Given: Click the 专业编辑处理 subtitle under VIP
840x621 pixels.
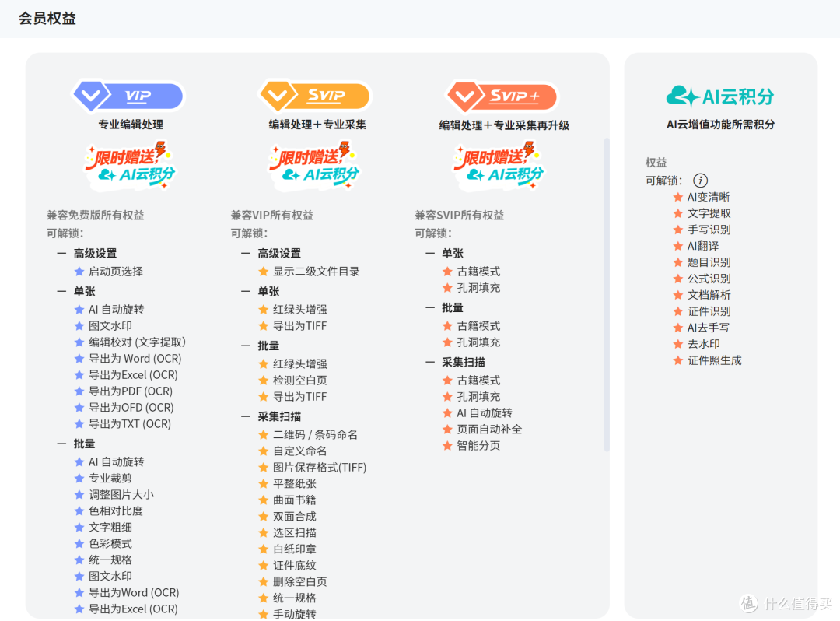Looking at the screenshot, I should tap(131, 125).
